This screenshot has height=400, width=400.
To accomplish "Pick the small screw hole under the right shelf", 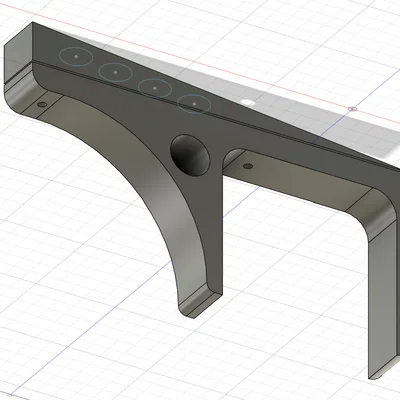I will (x=247, y=166).
